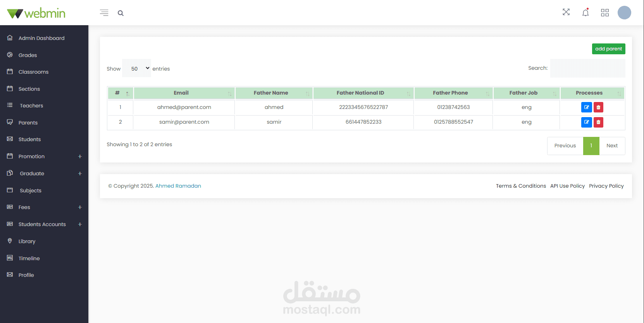The image size is (644, 323).
Task: Click the Parents chat icon
Action: click(10, 122)
